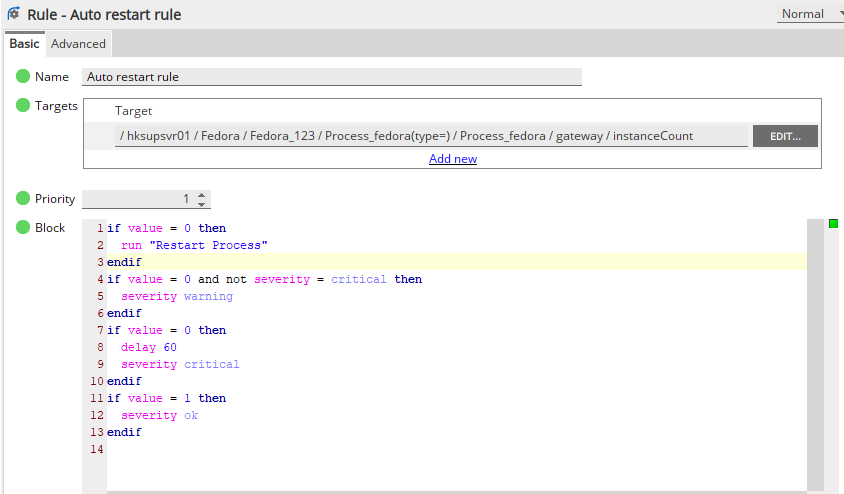Click the 'severity warning' line
The width and height of the screenshot is (844, 494).
coord(177,297)
